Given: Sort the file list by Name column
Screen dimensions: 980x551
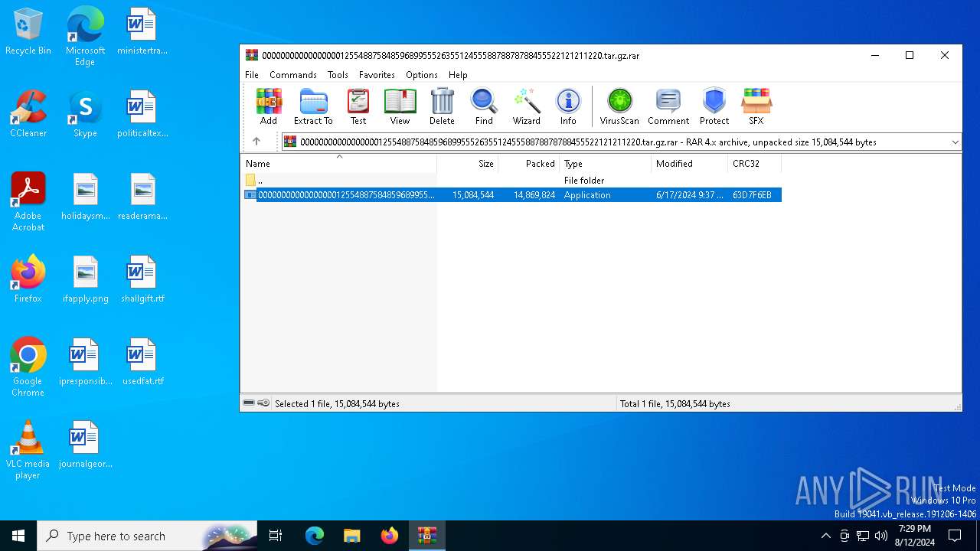Looking at the screenshot, I should point(338,164).
